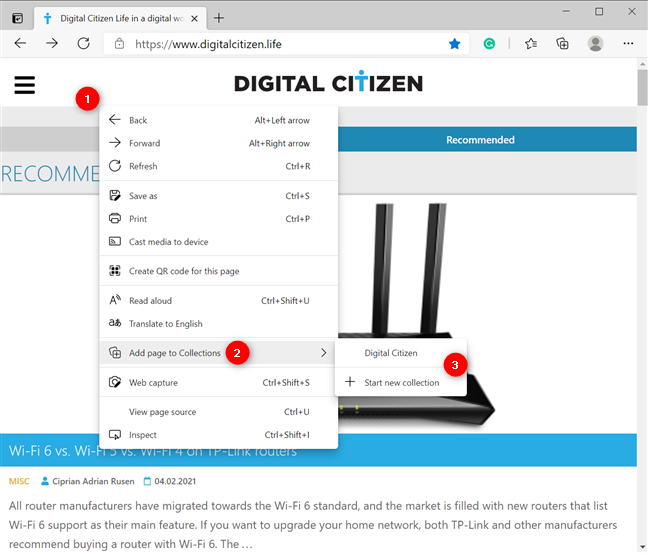Viewport: 648px width, 553px height.
Task: Open the tab actions menu icon
Action: [17, 19]
